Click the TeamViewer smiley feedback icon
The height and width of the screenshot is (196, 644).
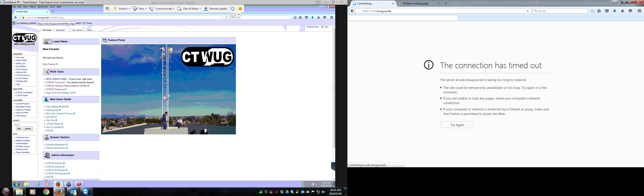[x=240, y=9]
